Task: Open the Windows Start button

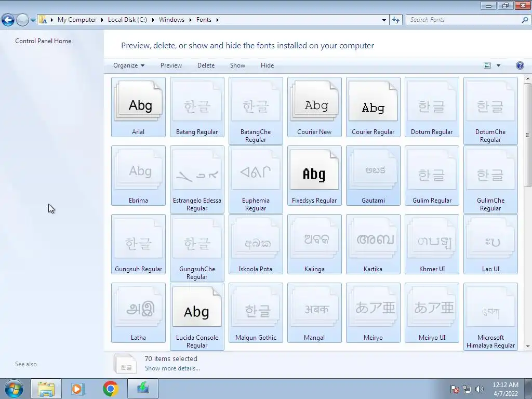Action: (14, 389)
